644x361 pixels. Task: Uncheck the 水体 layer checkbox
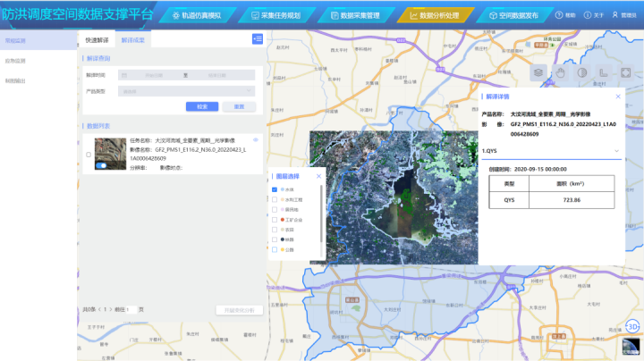tap(275, 189)
